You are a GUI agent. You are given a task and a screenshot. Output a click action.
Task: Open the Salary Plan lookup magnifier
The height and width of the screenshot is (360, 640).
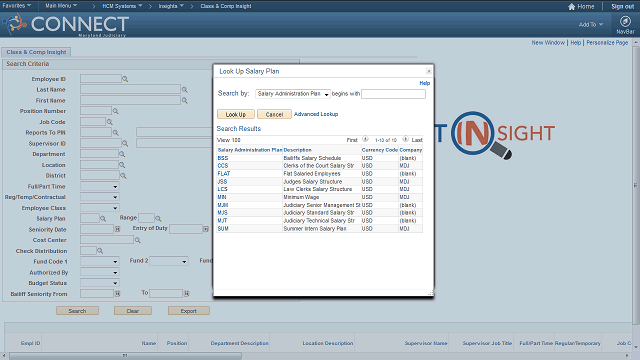pyautogui.click(x=103, y=219)
